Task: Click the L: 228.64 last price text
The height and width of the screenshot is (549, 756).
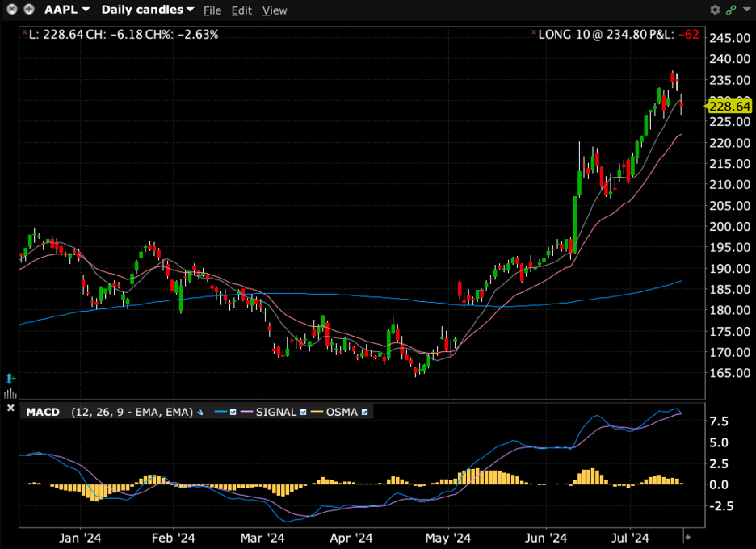Action: 56,35
